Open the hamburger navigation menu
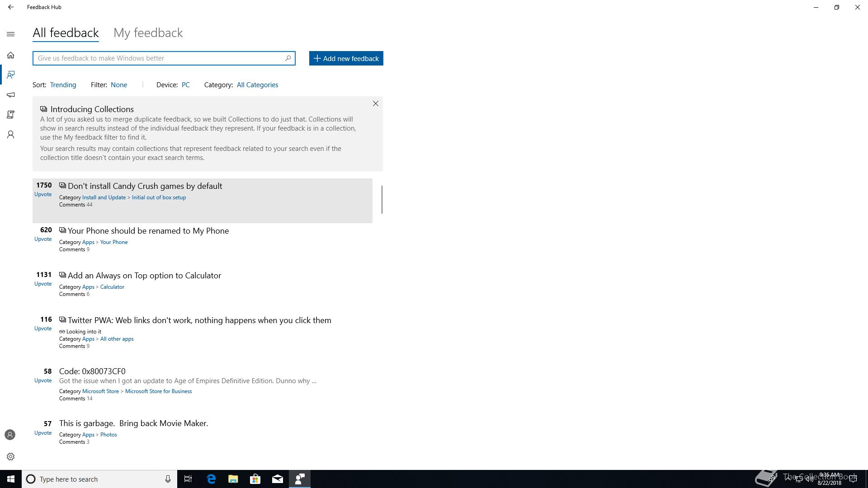The height and width of the screenshot is (488, 868). tap(11, 34)
